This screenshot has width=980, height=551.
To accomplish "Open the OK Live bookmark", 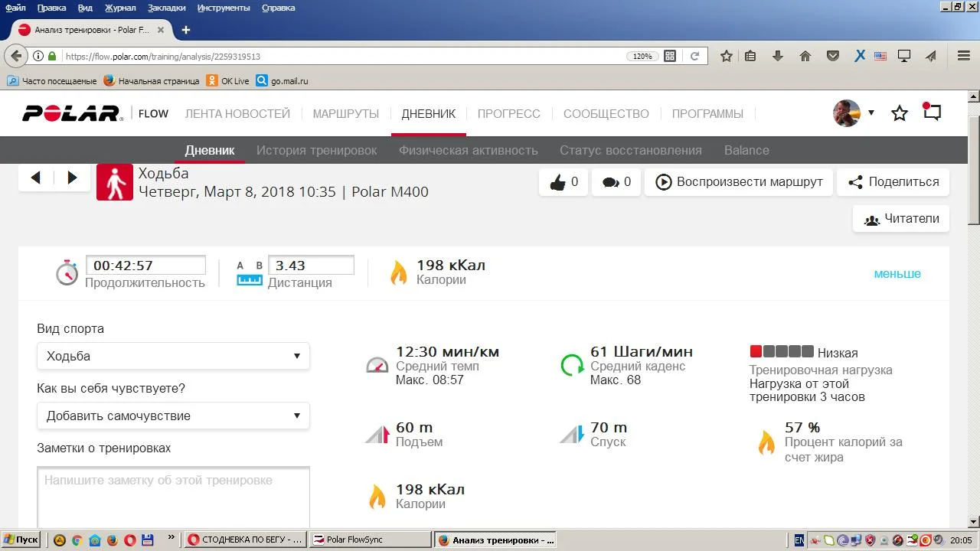I will [x=228, y=81].
